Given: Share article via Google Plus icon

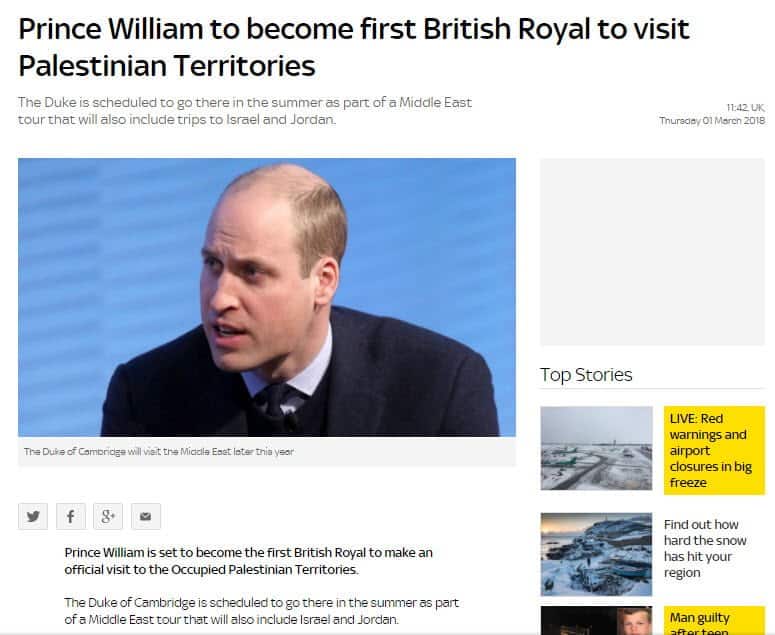Looking at the screenshot, I should tap(108, 516).
